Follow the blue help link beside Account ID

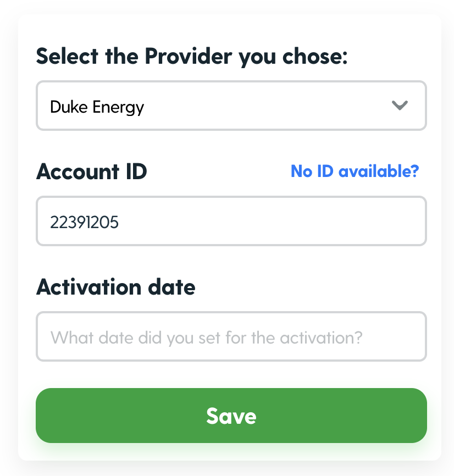355,171
